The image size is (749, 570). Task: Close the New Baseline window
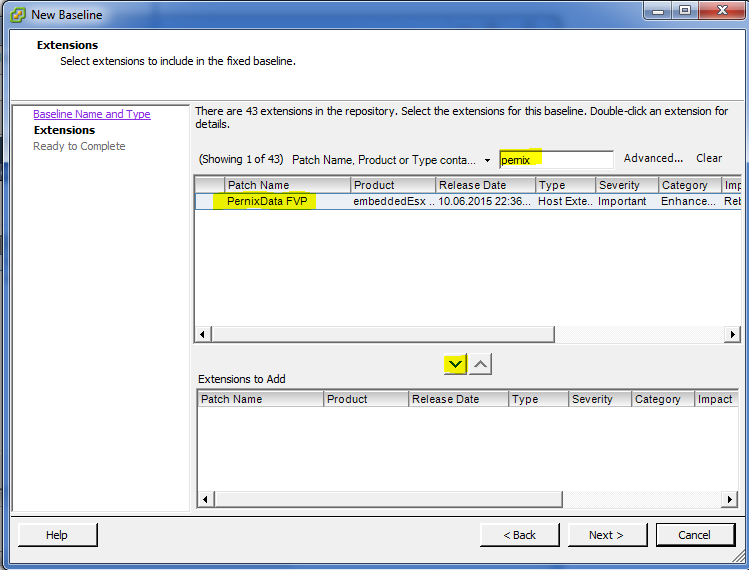tap(722, 11)
